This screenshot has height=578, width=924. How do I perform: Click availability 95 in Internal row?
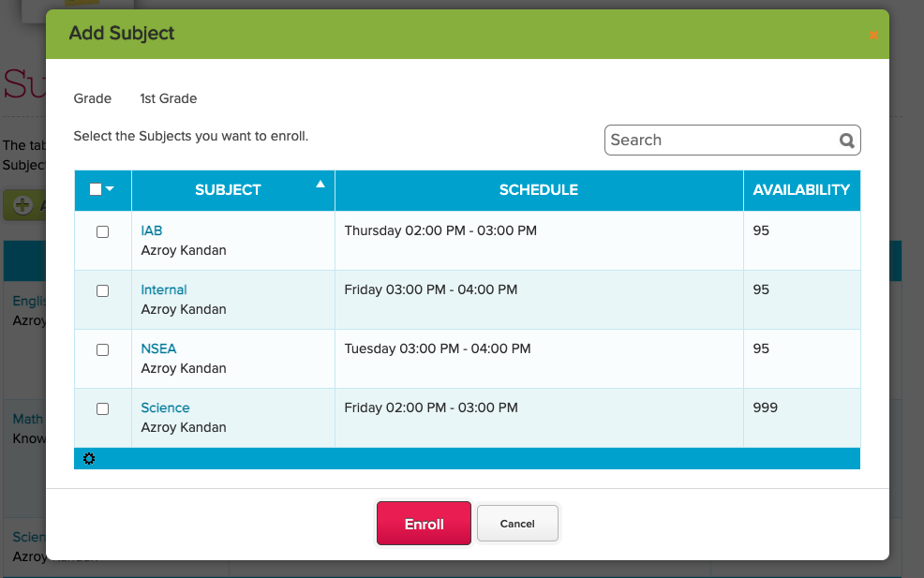(x=761, y=289)
